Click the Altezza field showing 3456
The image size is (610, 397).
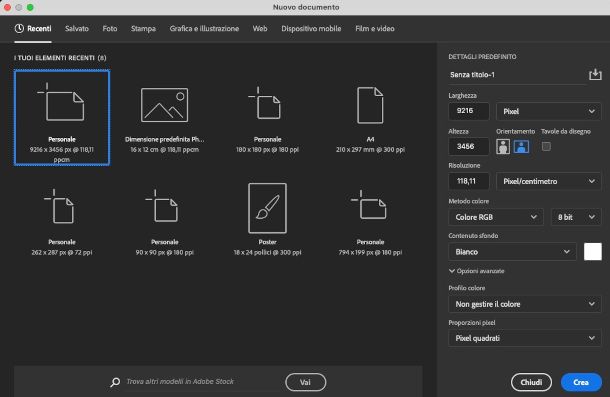(469, 146)
